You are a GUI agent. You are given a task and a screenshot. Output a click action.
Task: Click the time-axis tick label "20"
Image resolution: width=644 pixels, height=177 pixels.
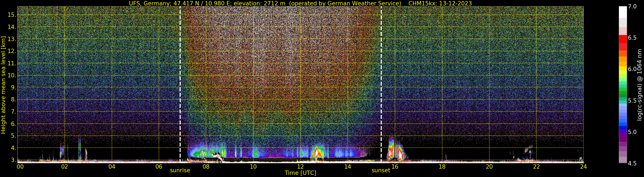click(x=489, y=166)
